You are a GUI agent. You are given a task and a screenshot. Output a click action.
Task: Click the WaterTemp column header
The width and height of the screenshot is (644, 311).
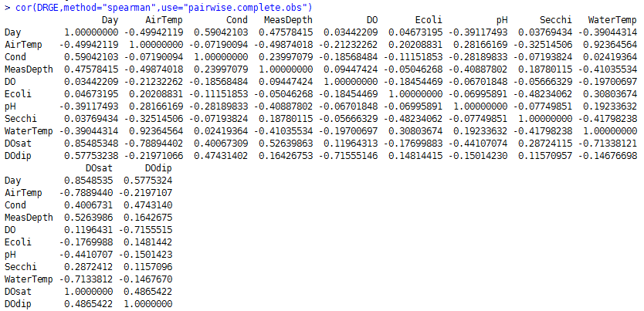(x=613, y=19)
